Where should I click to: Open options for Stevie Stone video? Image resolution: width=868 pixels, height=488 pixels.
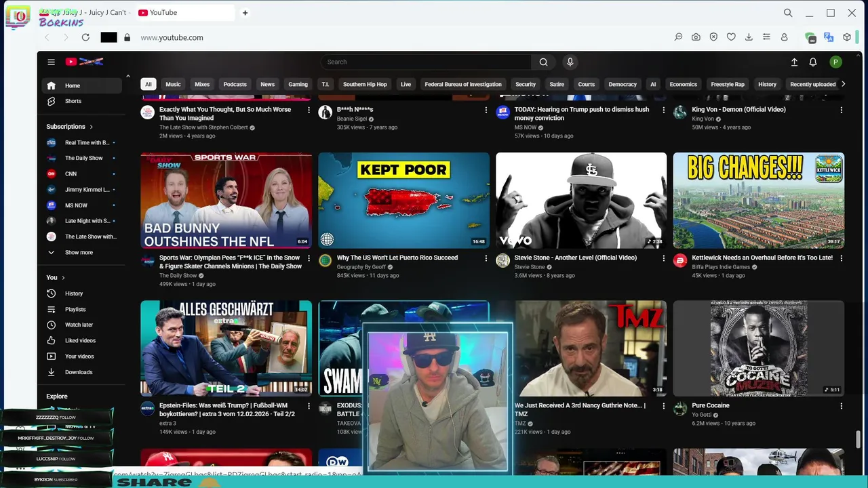click(664, 258)
